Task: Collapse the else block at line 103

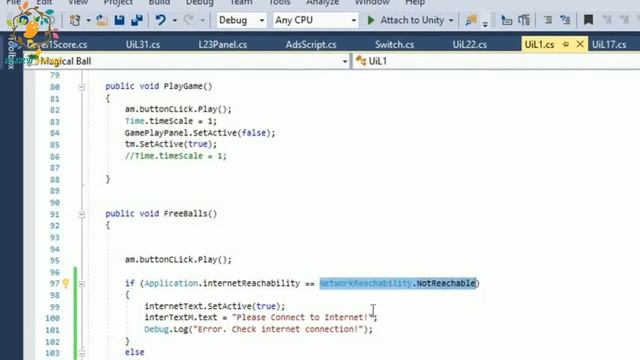Action: point(82,353)
